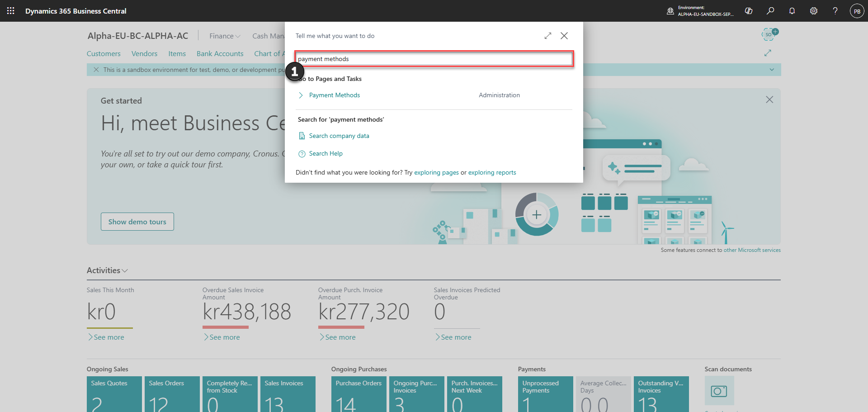Open the app launcher waffle icon
The width and height of the screenshot is (868, 412).
(11, 11)
